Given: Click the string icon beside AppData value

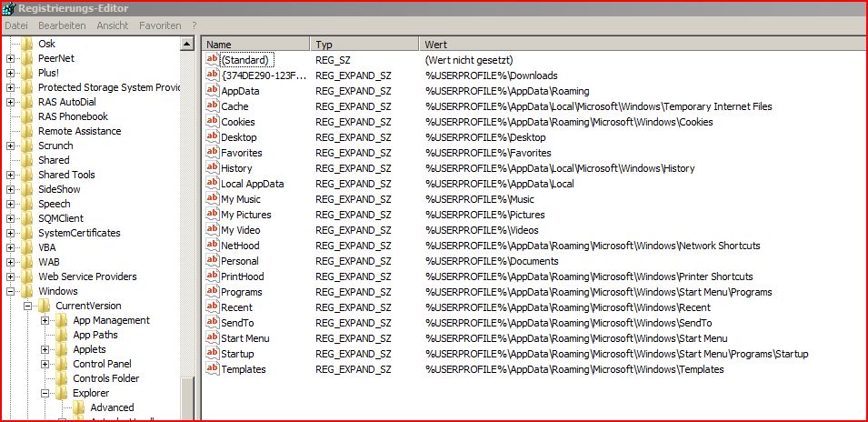Looking at the screenshot, I should point(213,91).
